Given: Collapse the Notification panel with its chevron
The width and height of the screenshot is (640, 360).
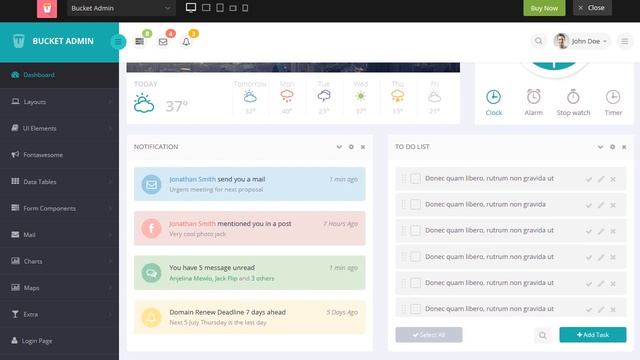Looking at the screenshot, I should tap(339, 147).
